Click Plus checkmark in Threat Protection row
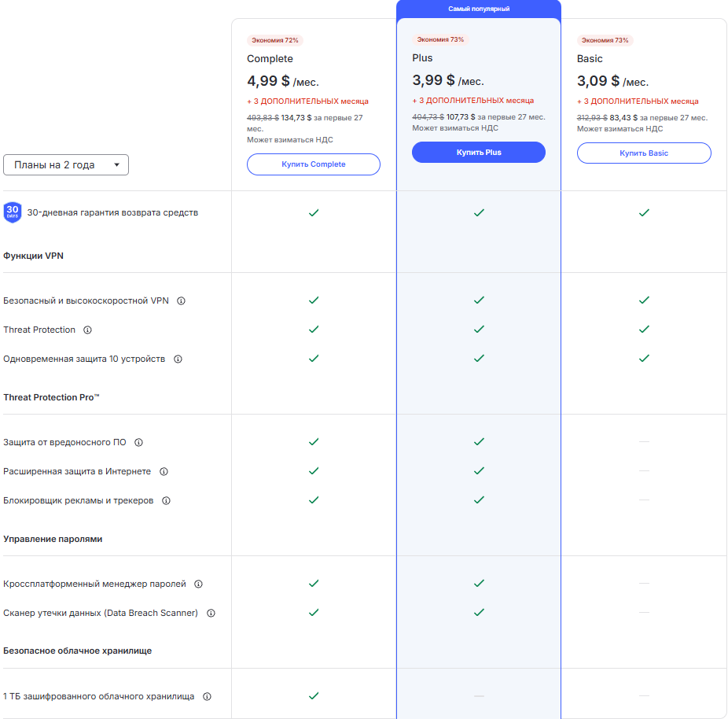 (x=479, y=330)
